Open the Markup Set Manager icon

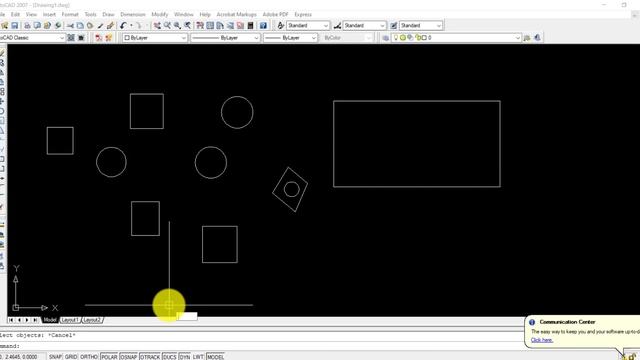click(x=240, y=25)
